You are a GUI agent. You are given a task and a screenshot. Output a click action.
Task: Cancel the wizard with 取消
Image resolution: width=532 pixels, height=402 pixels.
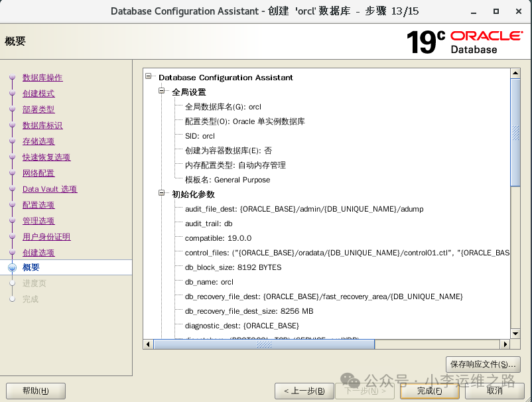[494, 391]
